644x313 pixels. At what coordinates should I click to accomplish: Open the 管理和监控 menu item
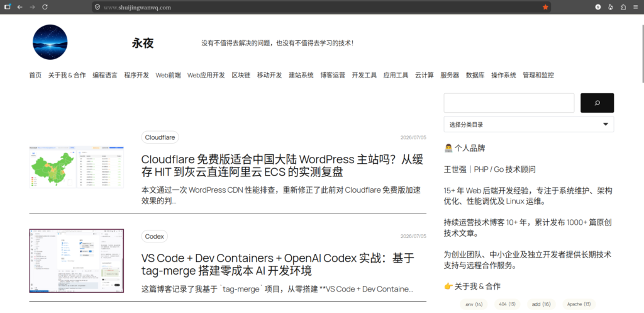point(538,76)
